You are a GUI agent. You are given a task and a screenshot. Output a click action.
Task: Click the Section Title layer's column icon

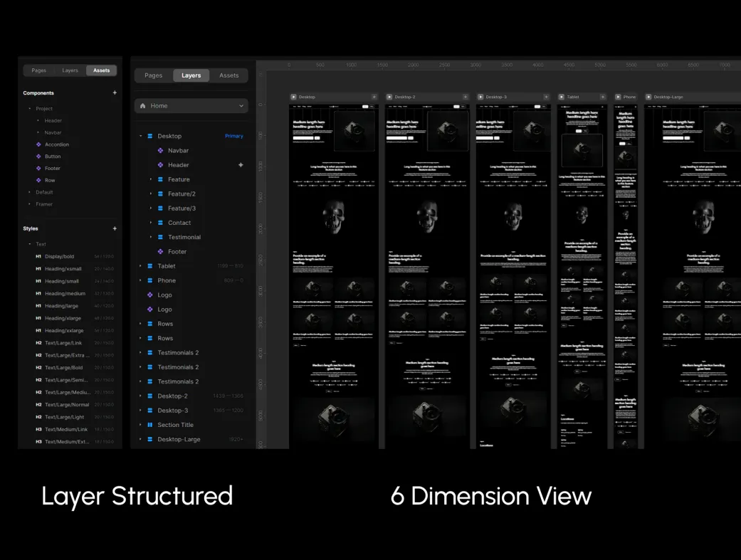click(150, 425)
